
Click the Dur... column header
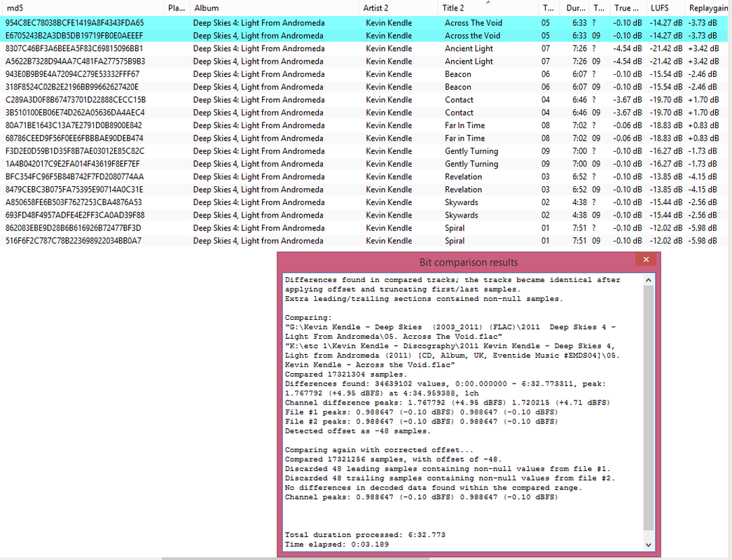tap(576, 8)
